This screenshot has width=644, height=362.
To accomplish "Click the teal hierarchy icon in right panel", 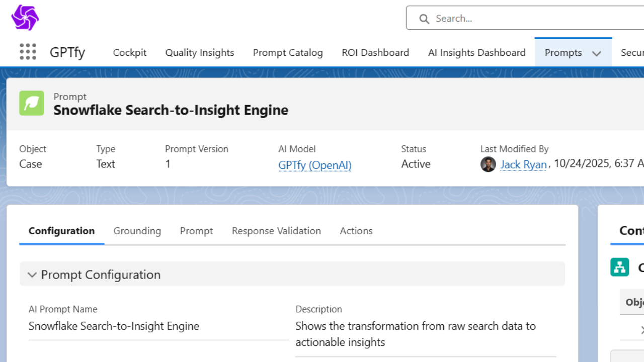I will coord(619,267).
